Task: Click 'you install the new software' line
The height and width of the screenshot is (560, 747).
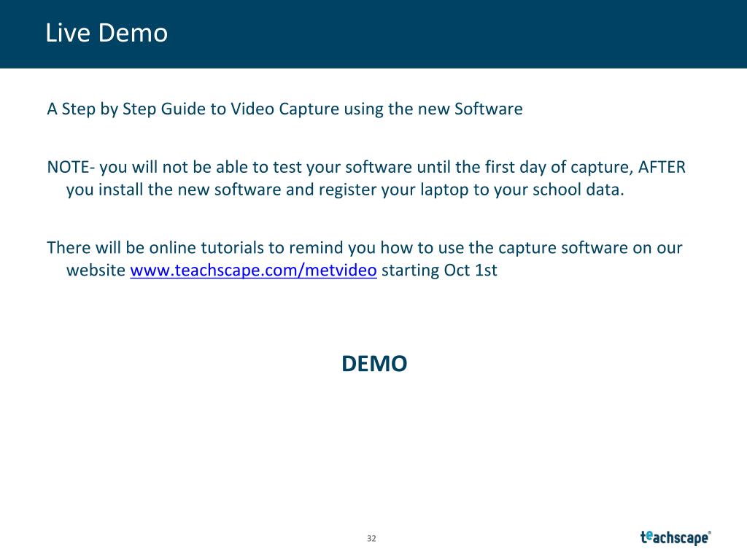Action: [345, 190]
